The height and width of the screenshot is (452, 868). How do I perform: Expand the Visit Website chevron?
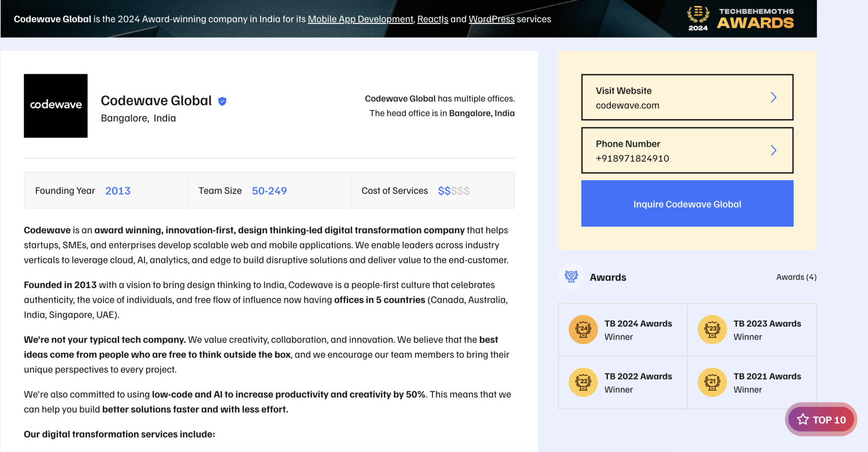pos(774,97)
